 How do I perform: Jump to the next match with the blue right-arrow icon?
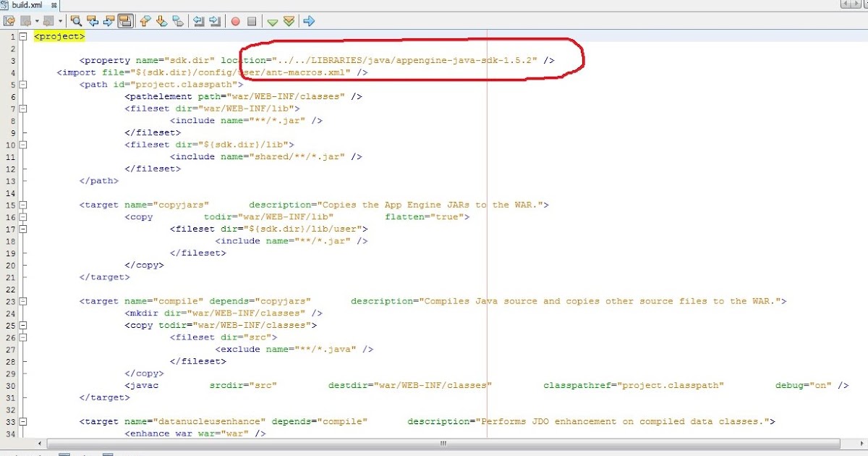coord(109,21)
